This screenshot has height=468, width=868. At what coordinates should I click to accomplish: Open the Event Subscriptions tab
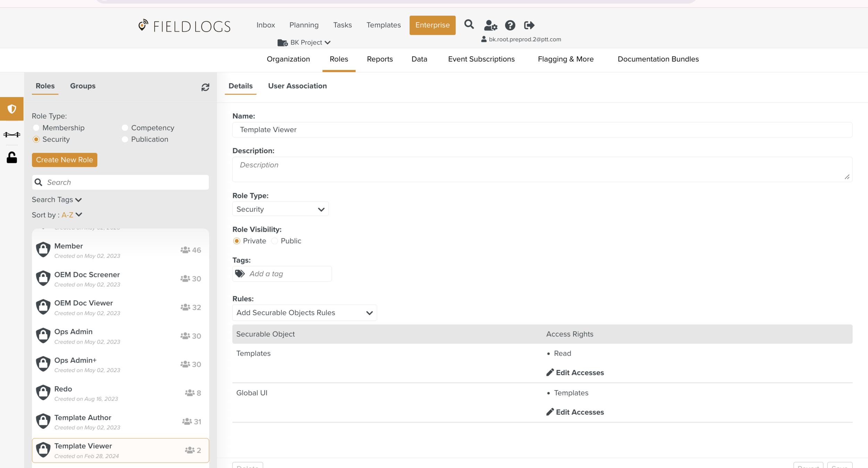pos(481,59)
